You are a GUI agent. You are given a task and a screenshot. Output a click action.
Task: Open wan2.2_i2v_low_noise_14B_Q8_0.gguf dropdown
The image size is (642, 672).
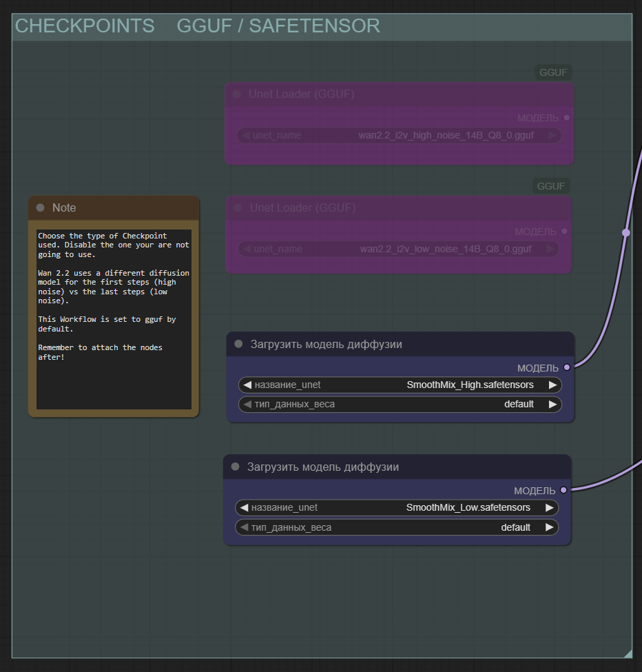[399, 249]
